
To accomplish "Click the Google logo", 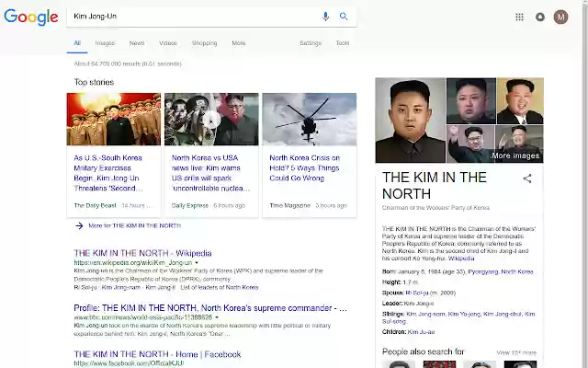I will (x=31, y=17).
